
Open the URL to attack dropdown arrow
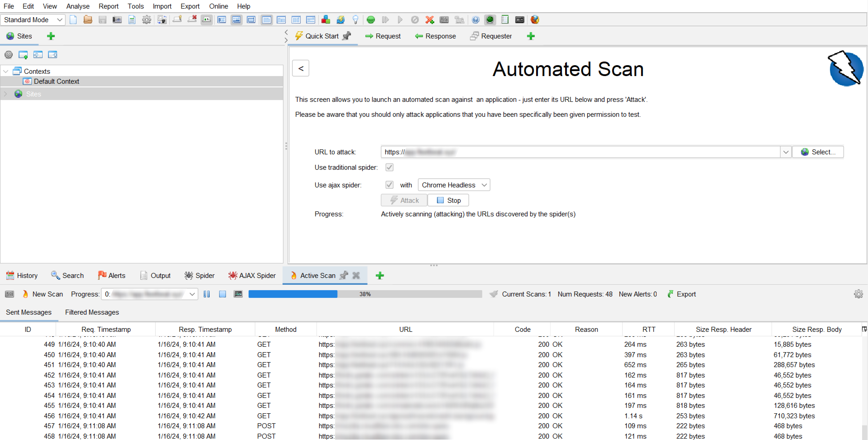click(786, 152)
